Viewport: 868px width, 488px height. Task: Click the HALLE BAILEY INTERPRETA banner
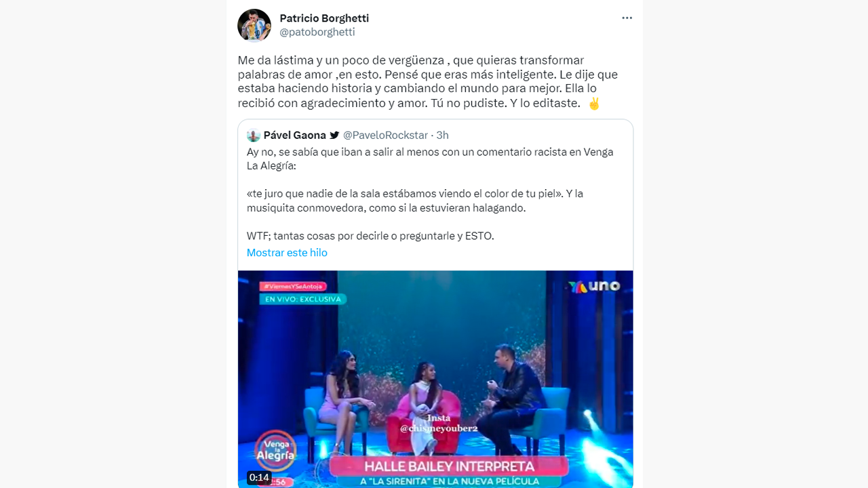(x=449, y=466)
